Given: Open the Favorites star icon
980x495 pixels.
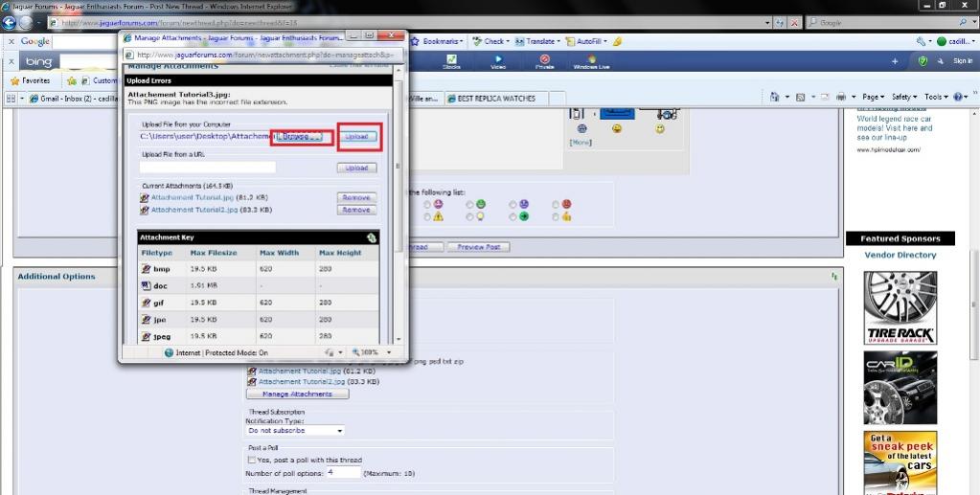Looking at the screenshot, I should point(15,80).
